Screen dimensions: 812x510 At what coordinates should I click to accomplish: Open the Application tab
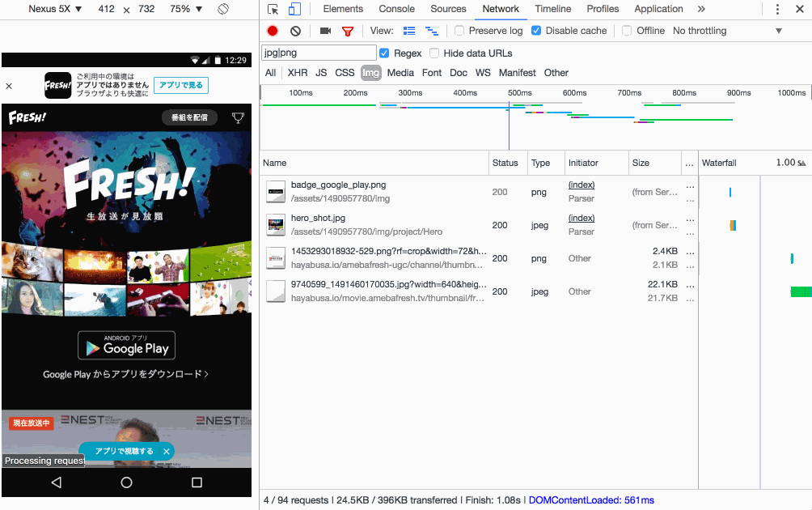coord(658,9)
